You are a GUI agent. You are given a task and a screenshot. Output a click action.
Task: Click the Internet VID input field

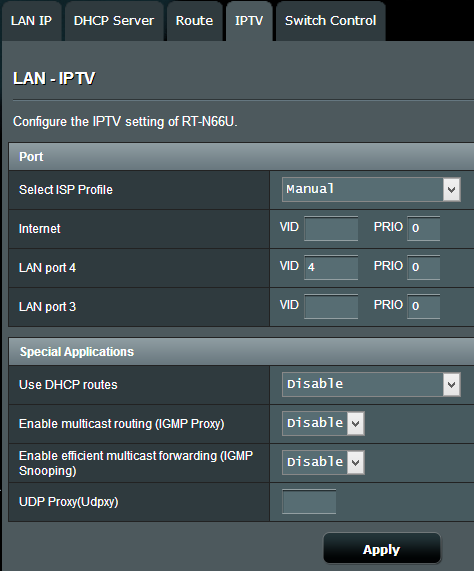(x=331, y=228)
